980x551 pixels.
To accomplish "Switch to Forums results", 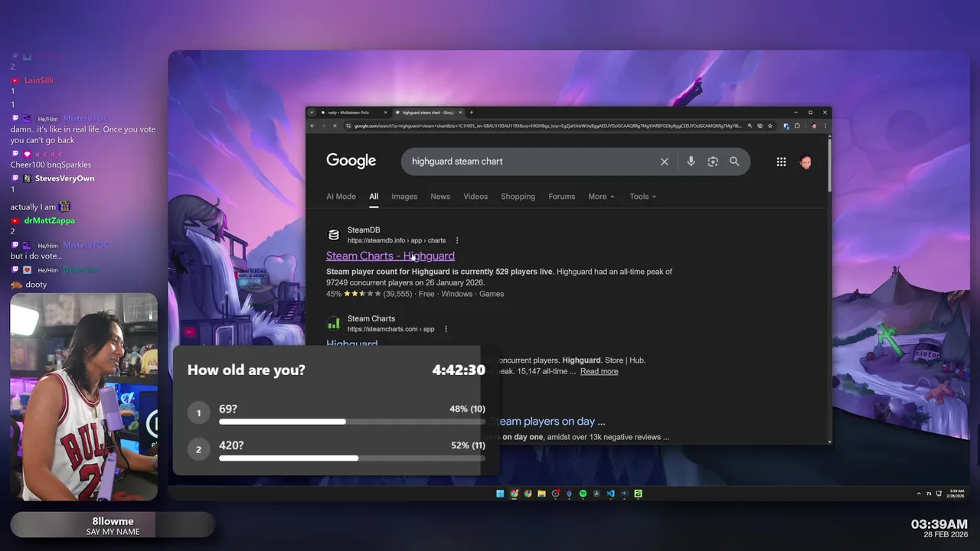I will pyautogui.click(x=561, y=197).
